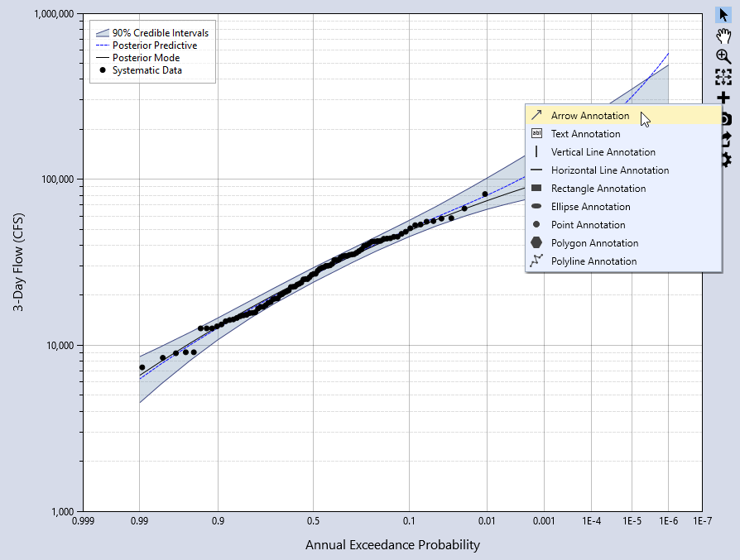Choose Polygon Annotation menu item

tap(594, 243)
